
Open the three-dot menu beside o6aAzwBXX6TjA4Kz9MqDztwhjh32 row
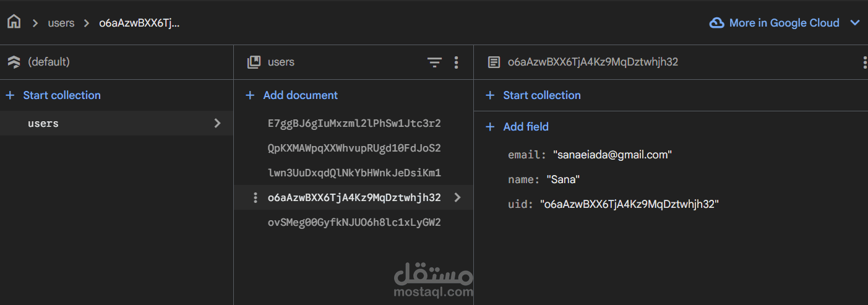coord(256,198)
